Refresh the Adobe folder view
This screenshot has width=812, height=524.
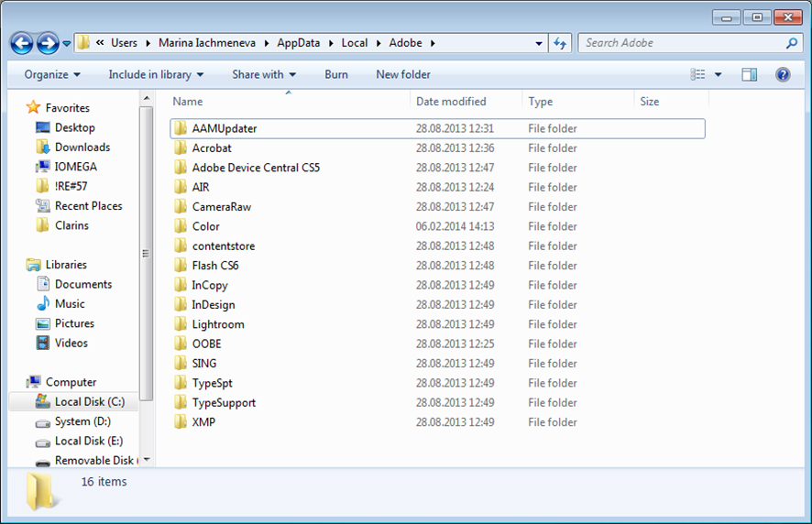(560, 43)
